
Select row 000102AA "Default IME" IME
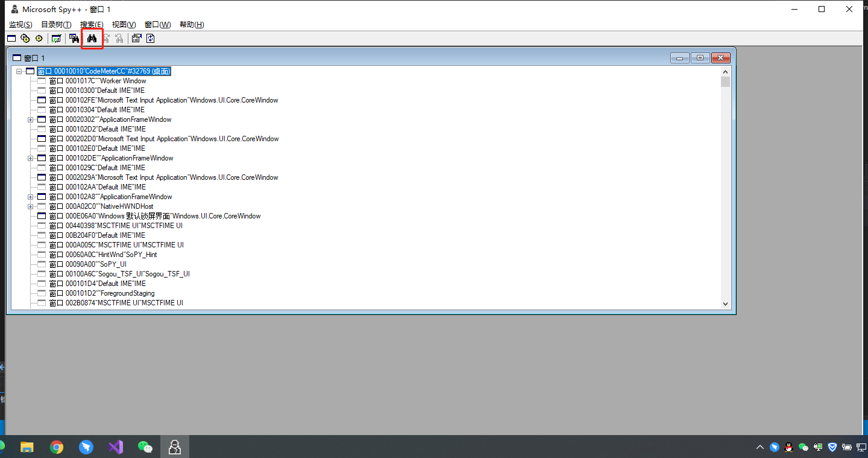(98, 187)
